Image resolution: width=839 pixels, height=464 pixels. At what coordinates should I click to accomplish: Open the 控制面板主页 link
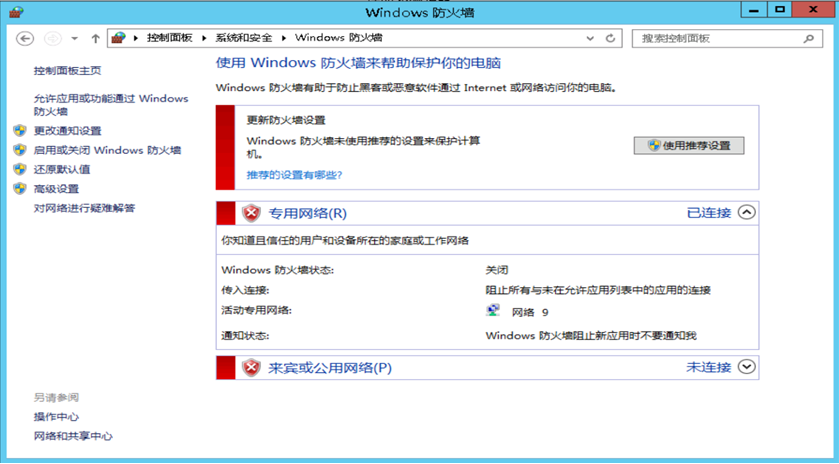tap(67, 71)
